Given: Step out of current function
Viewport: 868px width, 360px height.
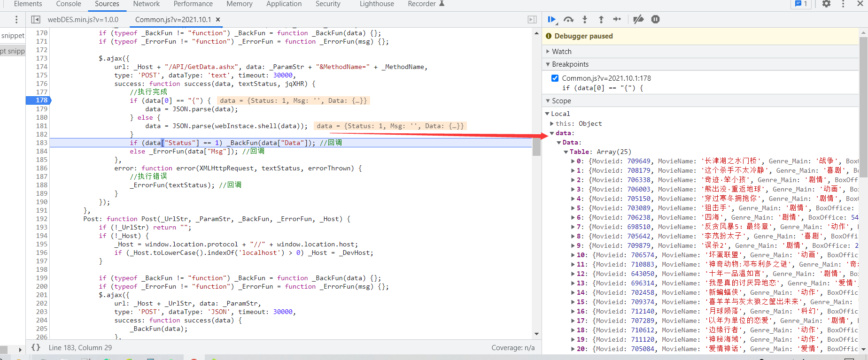Looking at the screenshot, I should pyautogui.click(x=601, y=19).
